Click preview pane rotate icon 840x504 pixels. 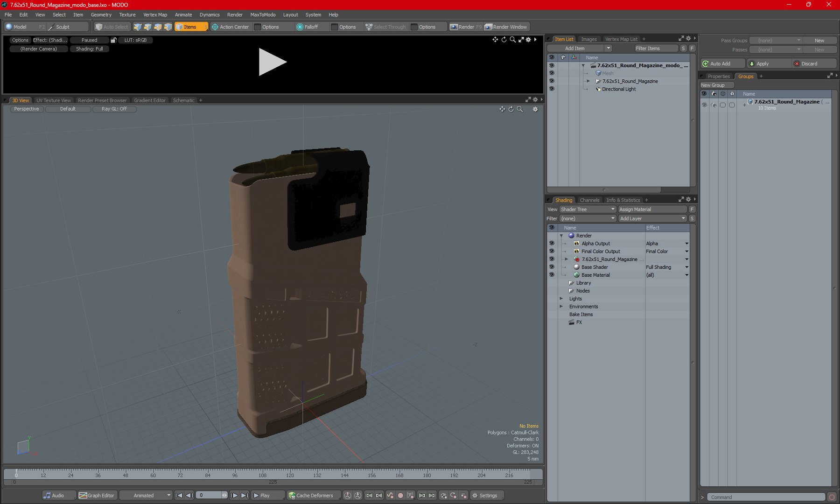tap(504, 40)
